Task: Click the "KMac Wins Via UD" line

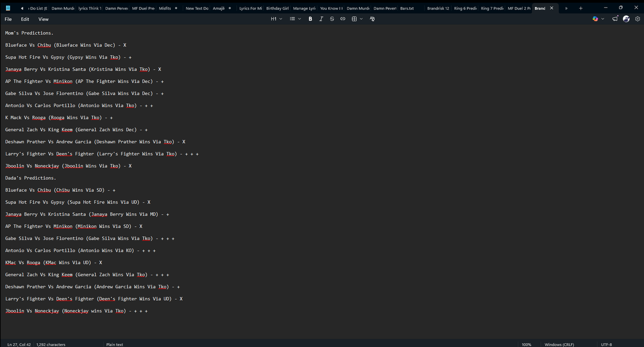Action: point(54,263)
